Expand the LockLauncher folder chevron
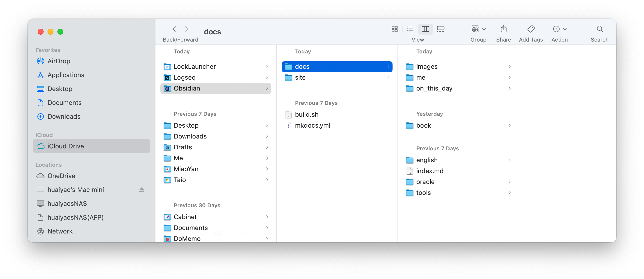The image size is (644, 279). coord(267,67)
